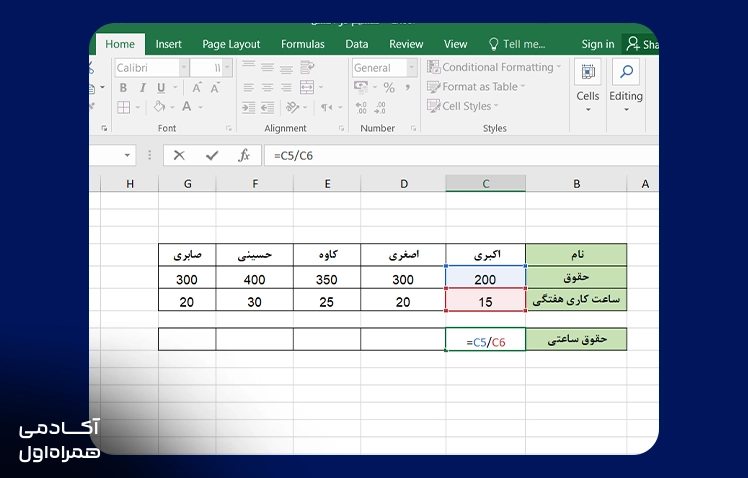Click the Borders grid icon

[x=124, y=107]
